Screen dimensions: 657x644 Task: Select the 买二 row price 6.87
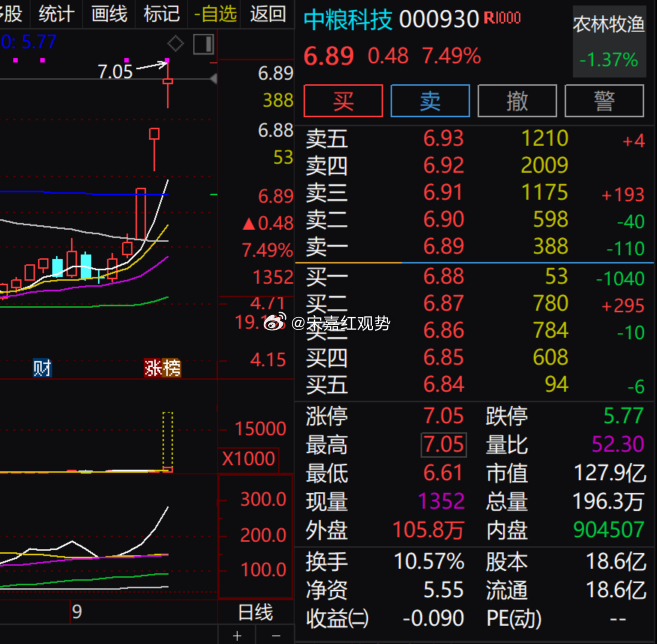point(443,303)
